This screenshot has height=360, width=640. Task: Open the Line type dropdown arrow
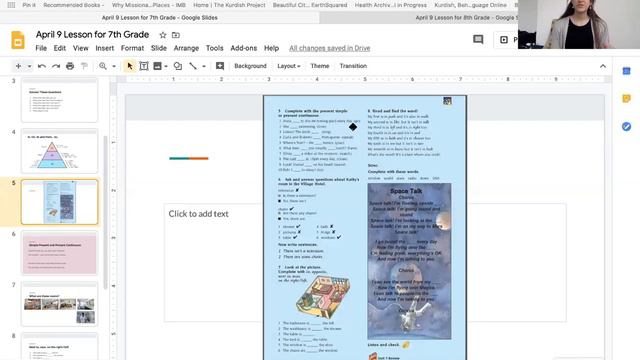(204, 66)
